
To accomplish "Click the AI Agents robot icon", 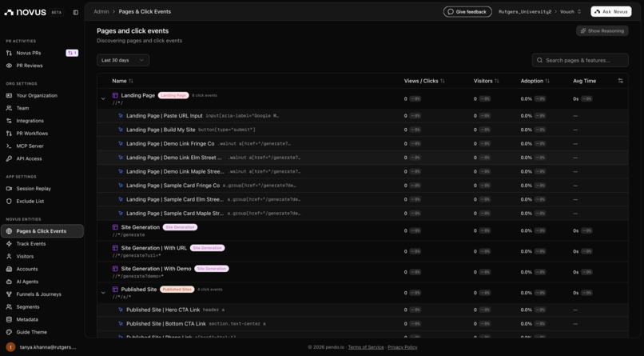I will click(9, 282).
